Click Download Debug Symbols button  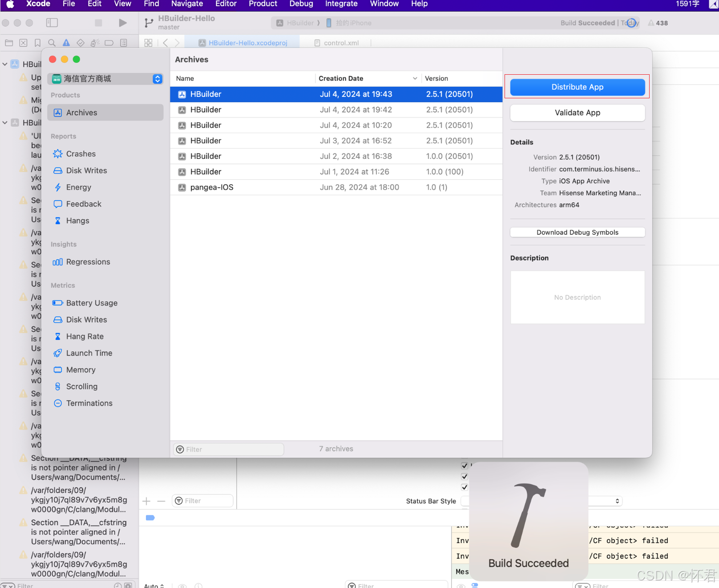[578, 232]
